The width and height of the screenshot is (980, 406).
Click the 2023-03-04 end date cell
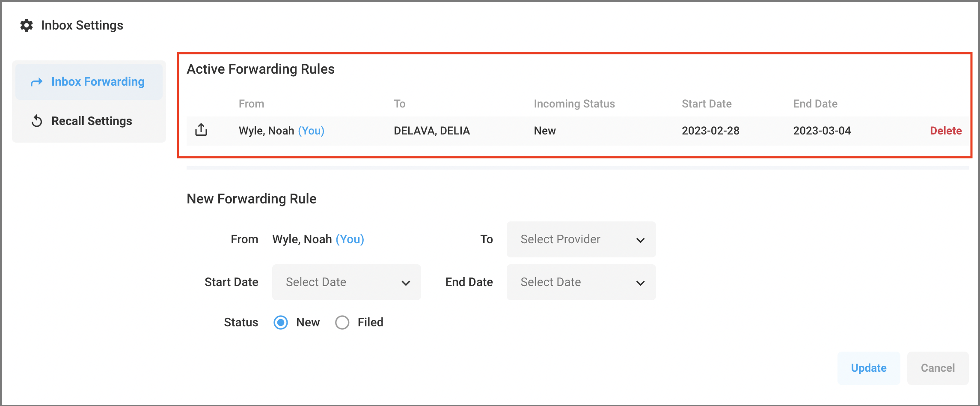click(822, 131)
